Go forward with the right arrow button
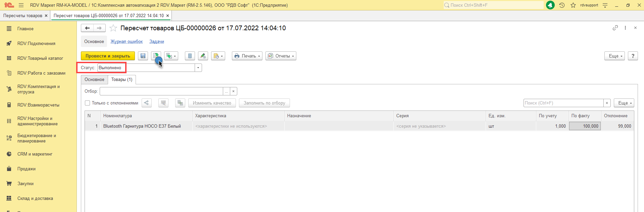The image size is (644, 212). click(99, 28)
